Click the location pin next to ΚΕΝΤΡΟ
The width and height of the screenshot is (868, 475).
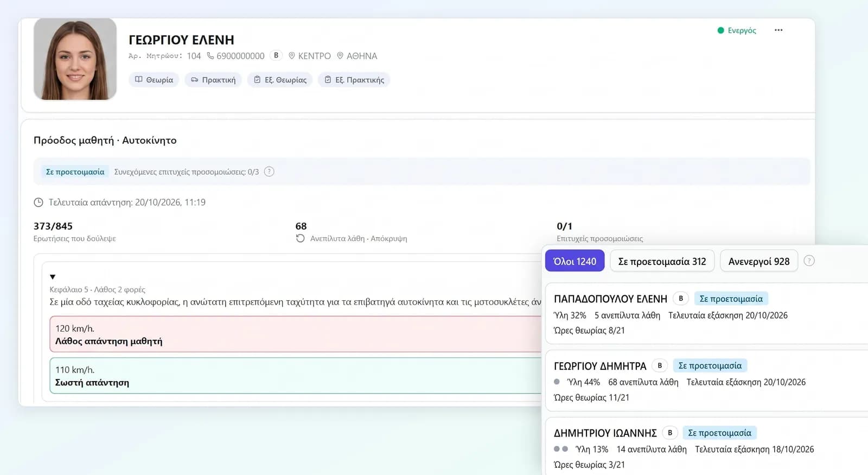292,56
